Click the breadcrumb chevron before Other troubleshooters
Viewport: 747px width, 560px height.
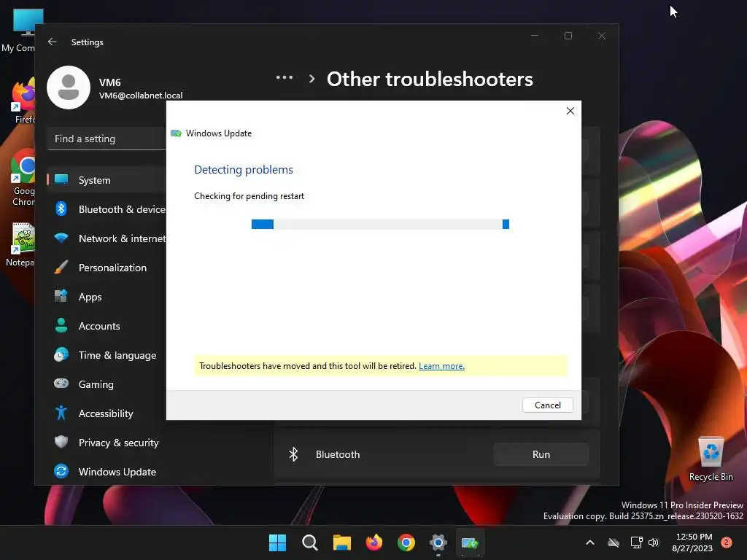pyautogui.click(x=312, y=79)
